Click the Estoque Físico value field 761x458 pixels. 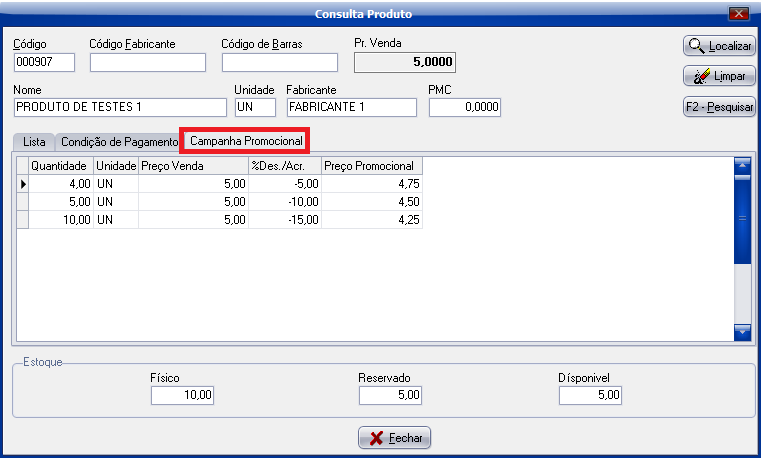(x=183, y=396)
